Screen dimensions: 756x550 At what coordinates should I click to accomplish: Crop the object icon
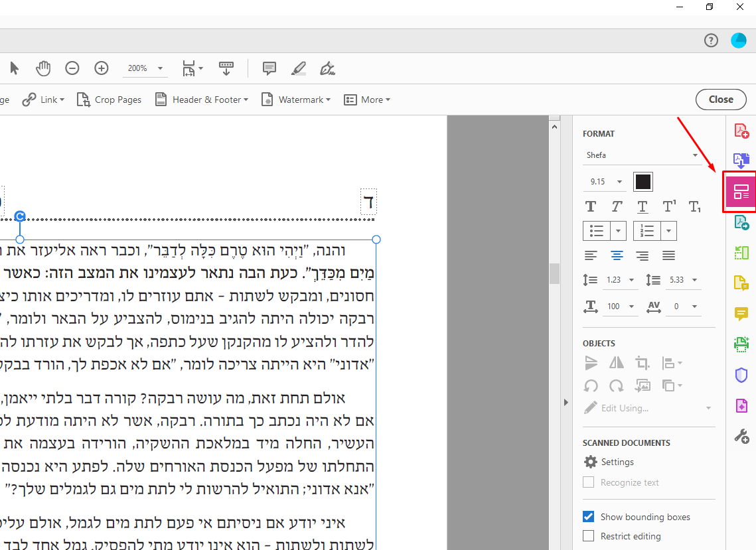tap(643, 362)
